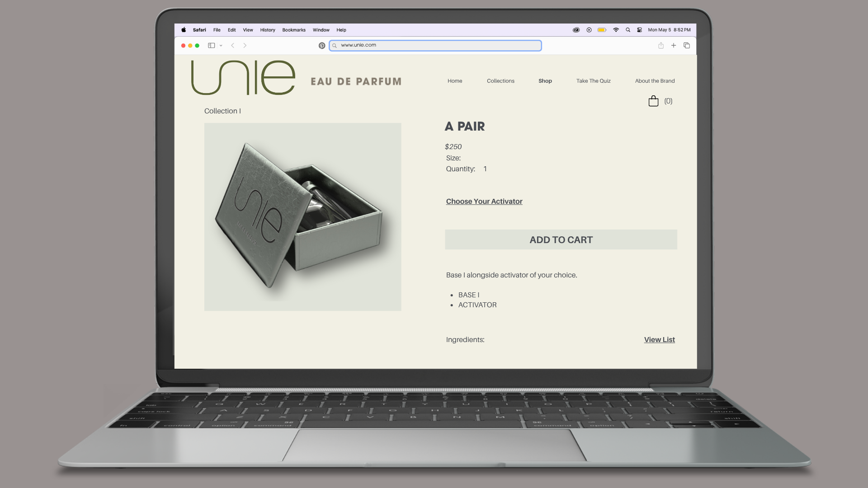
Task: Open the Window menu
Action: [321, 30]
